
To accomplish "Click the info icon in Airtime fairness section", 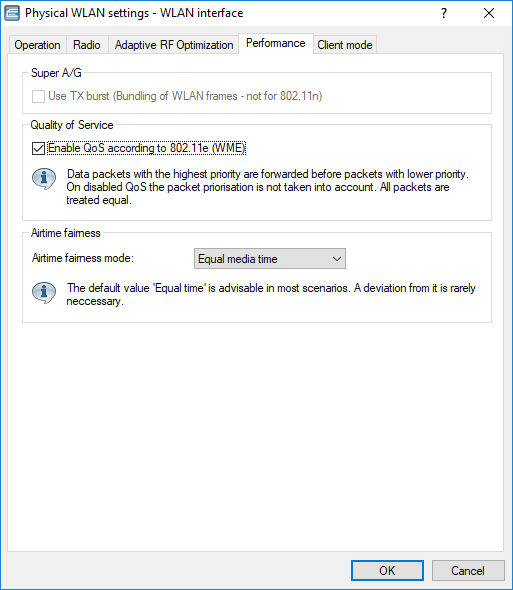I will point(44,292).
